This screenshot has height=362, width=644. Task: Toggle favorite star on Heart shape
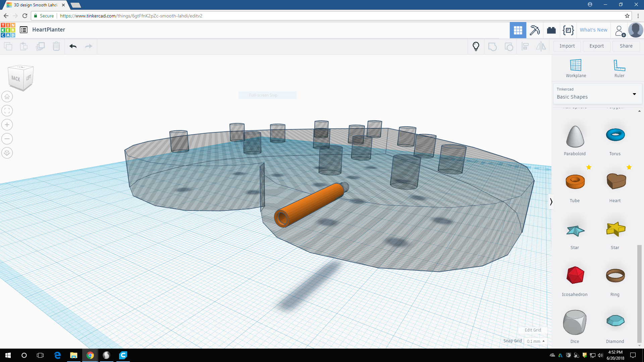click(x=629, y=167)
